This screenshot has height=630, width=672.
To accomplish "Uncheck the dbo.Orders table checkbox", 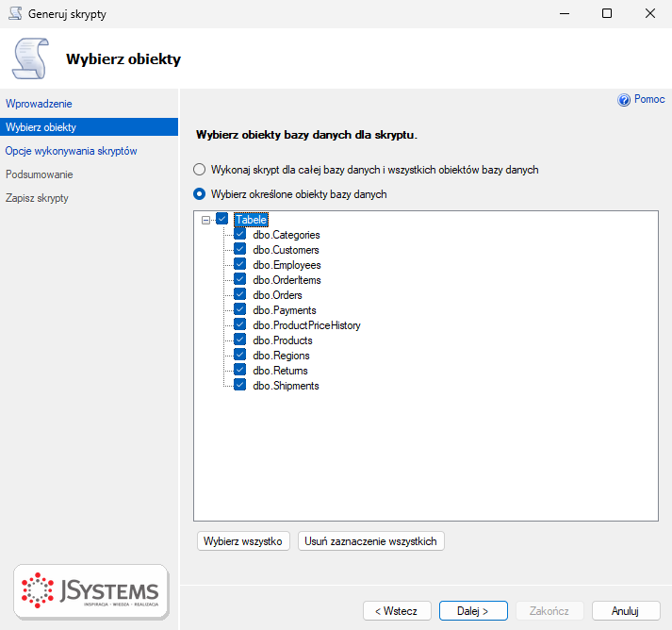I will click(240, 294).
